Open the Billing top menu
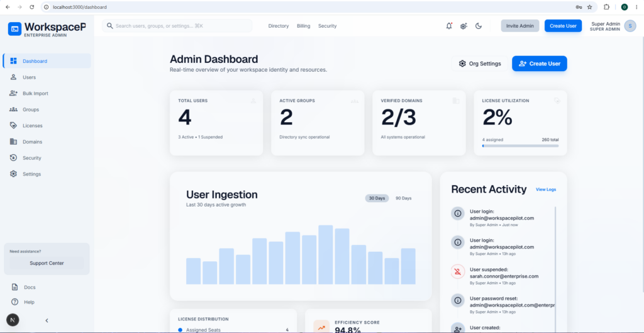The image size is (644, 333). pos(304,26)
